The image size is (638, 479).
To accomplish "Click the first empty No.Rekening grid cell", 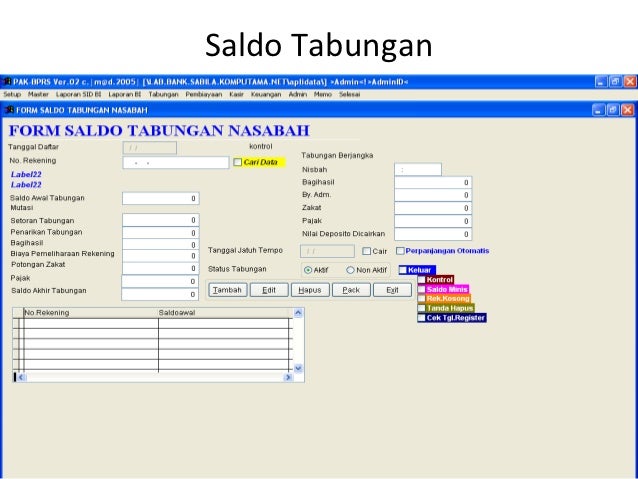I will (x=91, y=324).
